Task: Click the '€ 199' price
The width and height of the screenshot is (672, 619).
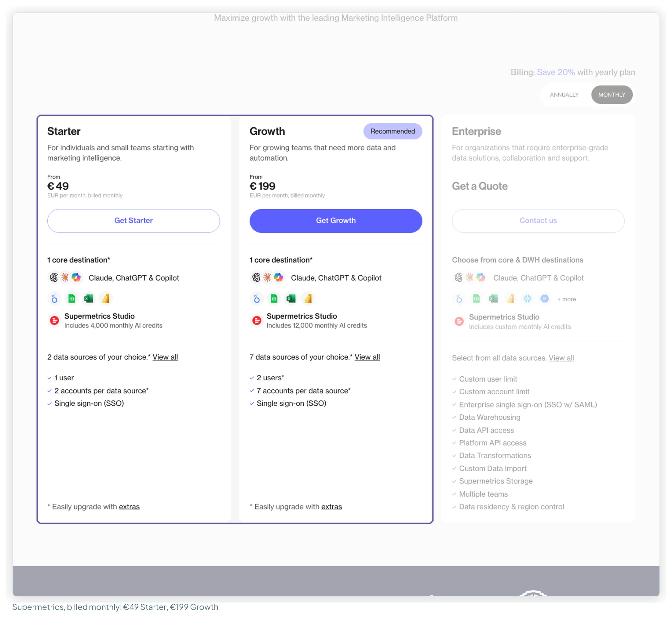Action: click(262, 186)
